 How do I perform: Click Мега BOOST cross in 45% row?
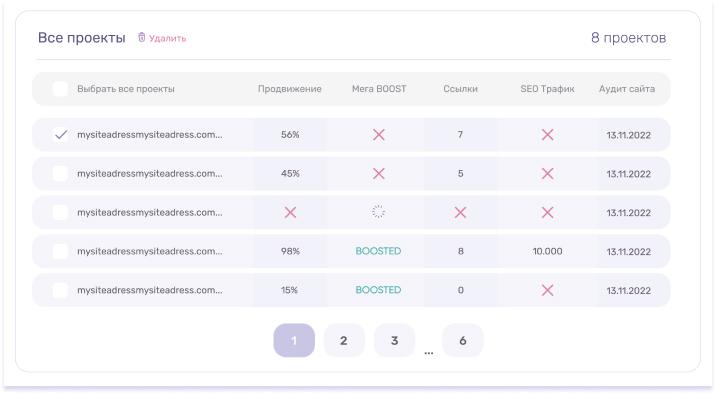[x=379, y=173]
